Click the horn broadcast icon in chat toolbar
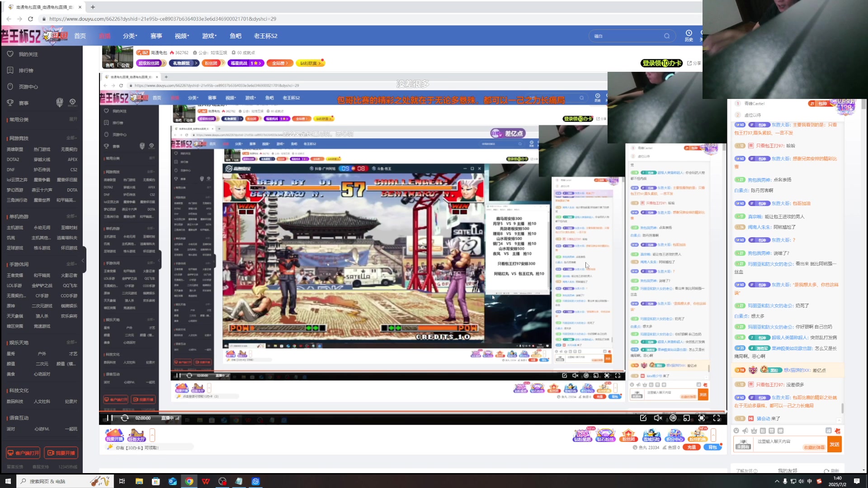868x488 pixels. click(x=745, y=431)
